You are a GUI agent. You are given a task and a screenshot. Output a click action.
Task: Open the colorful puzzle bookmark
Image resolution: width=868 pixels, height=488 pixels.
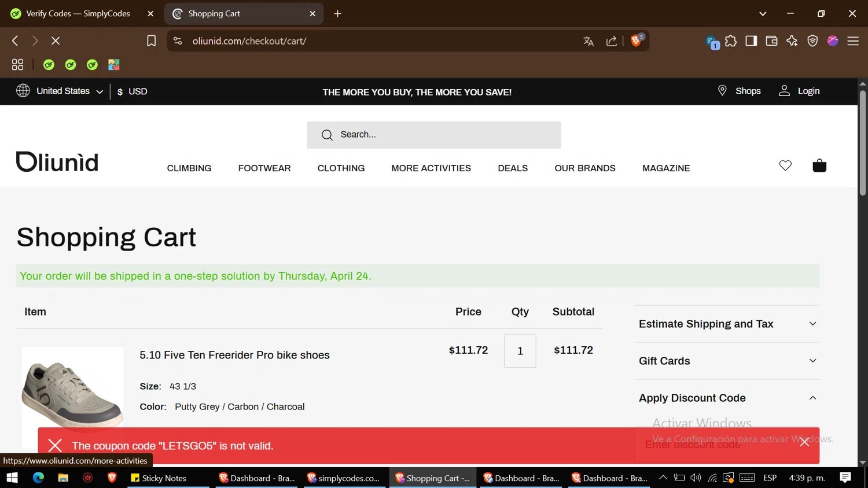pyautogui.click(x=114, y=65)
